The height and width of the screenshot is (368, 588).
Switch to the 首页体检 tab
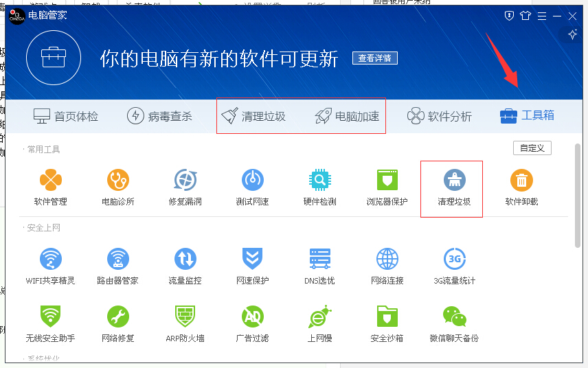click(66, 116)
